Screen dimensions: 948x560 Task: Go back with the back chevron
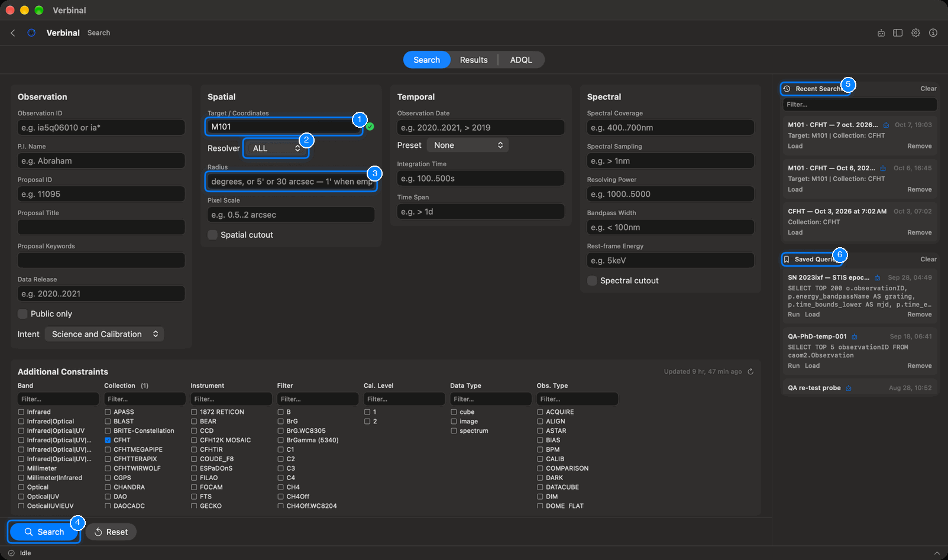tap(13, 33)
